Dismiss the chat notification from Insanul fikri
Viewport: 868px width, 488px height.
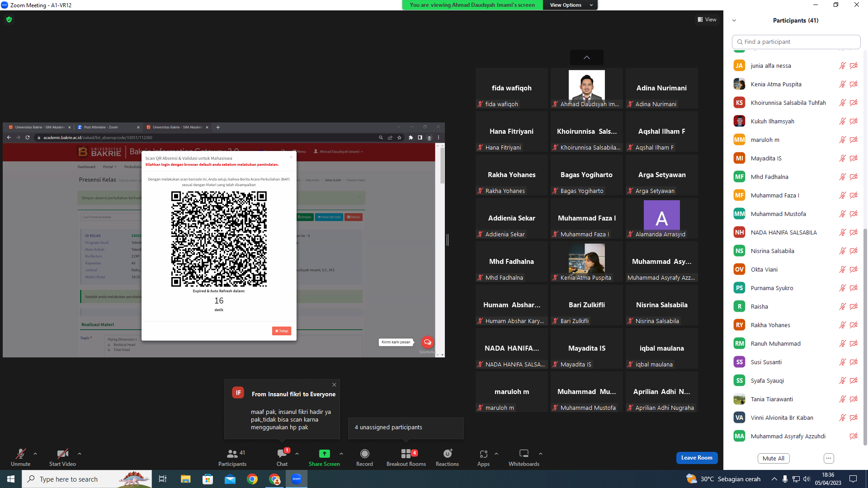point(334,385)
